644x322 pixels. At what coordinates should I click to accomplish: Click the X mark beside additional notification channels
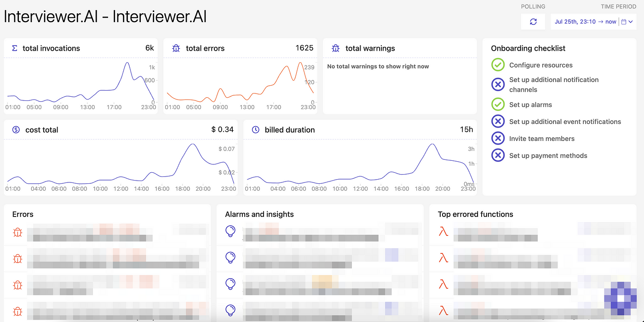pyautogui.click(x=498, y=84)
